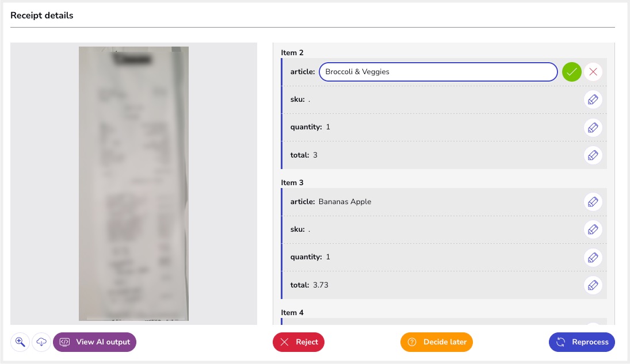The width and height of the screenshot is (630, 364).
Task: Confirm article edit with green checkmark
Action: (x=571, y=72)
